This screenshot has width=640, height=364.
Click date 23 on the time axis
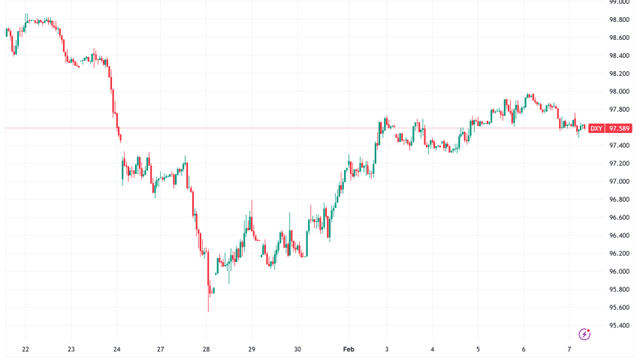(x=71, y=350)
